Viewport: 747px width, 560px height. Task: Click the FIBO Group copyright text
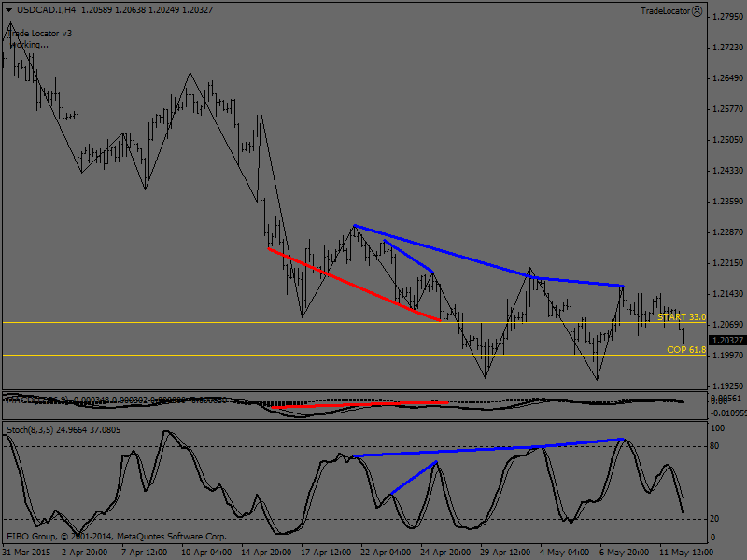point(117,537)
